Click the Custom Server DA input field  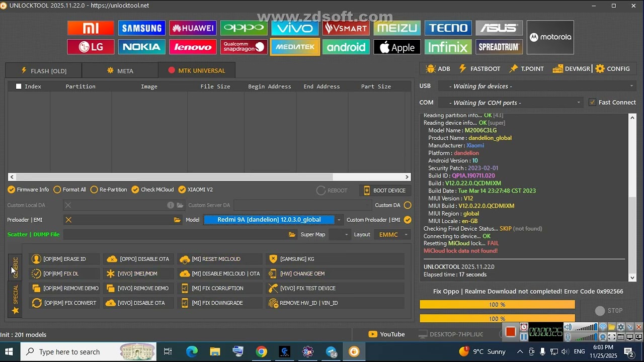coord(302,205)
